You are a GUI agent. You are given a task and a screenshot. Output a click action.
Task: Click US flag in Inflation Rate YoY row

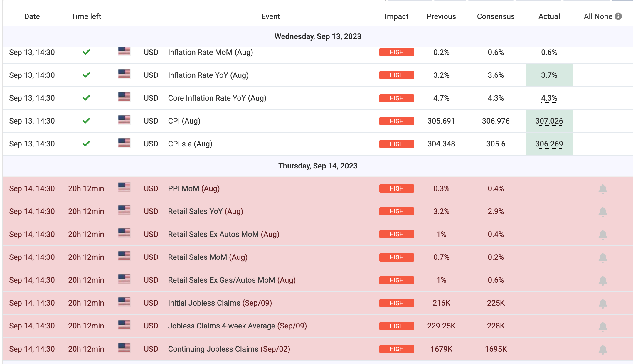pos(124,74)
